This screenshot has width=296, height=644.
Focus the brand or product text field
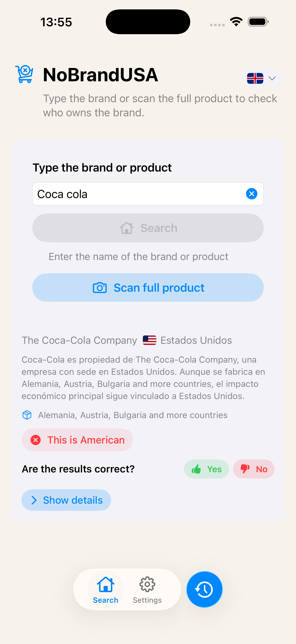(137, 194)
